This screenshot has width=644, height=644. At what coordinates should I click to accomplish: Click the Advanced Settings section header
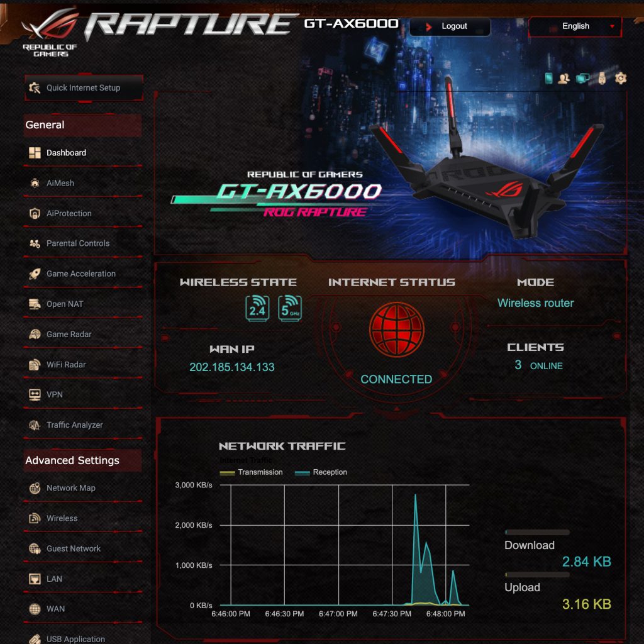pyautogui.click(x=82, y=460)
